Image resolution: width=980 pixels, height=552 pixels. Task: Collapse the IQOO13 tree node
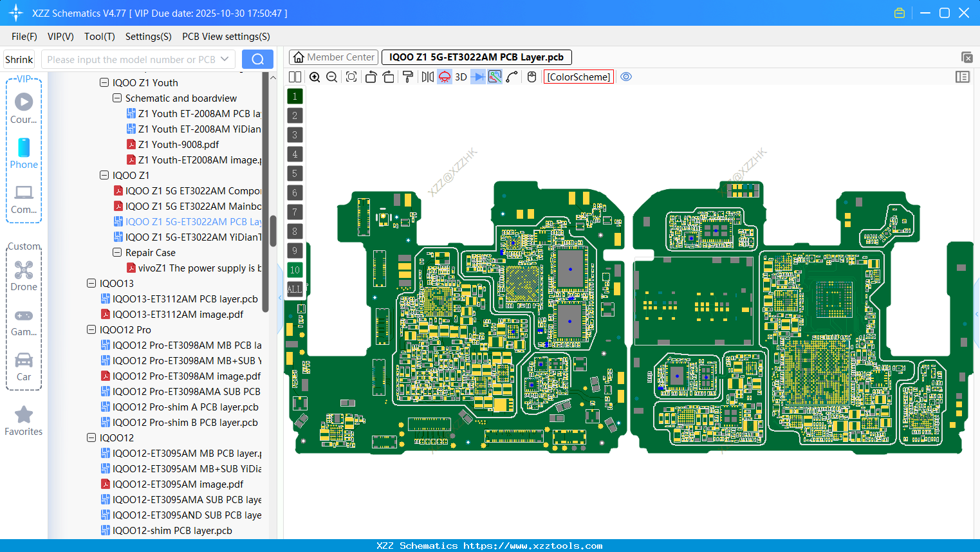coord(91,283)
